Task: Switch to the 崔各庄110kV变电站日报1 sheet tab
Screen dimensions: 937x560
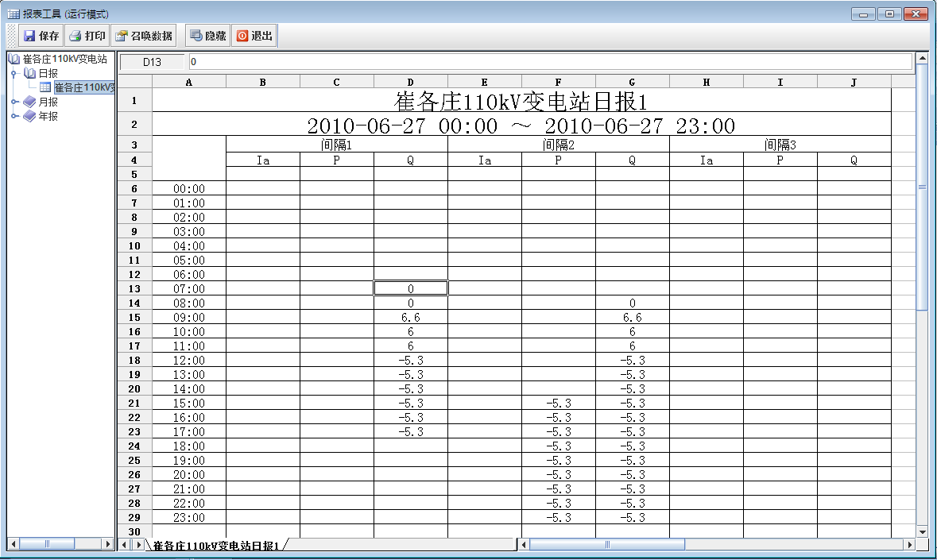Action: (x=215, y=546)
